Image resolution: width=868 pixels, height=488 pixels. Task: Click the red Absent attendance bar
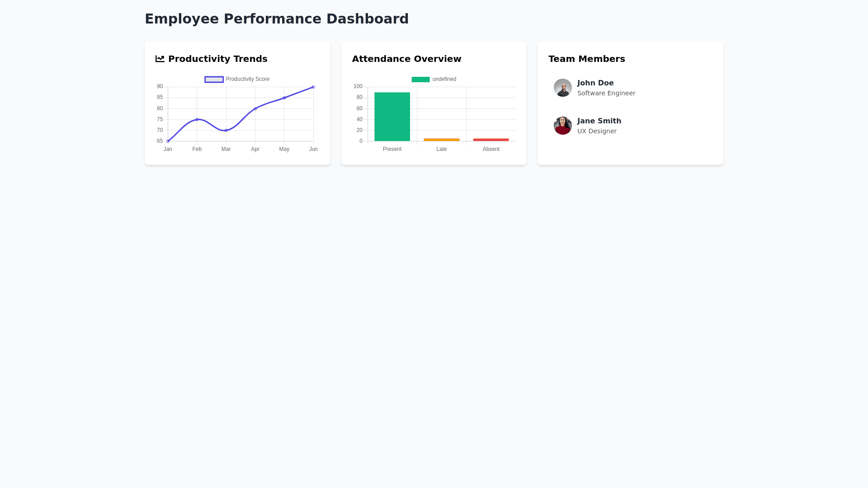491,140
